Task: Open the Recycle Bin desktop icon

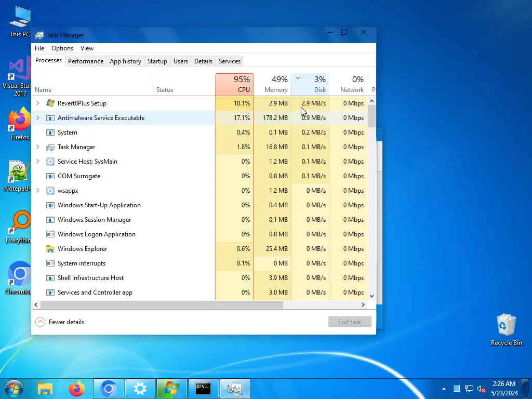Action: click(506, 330)
